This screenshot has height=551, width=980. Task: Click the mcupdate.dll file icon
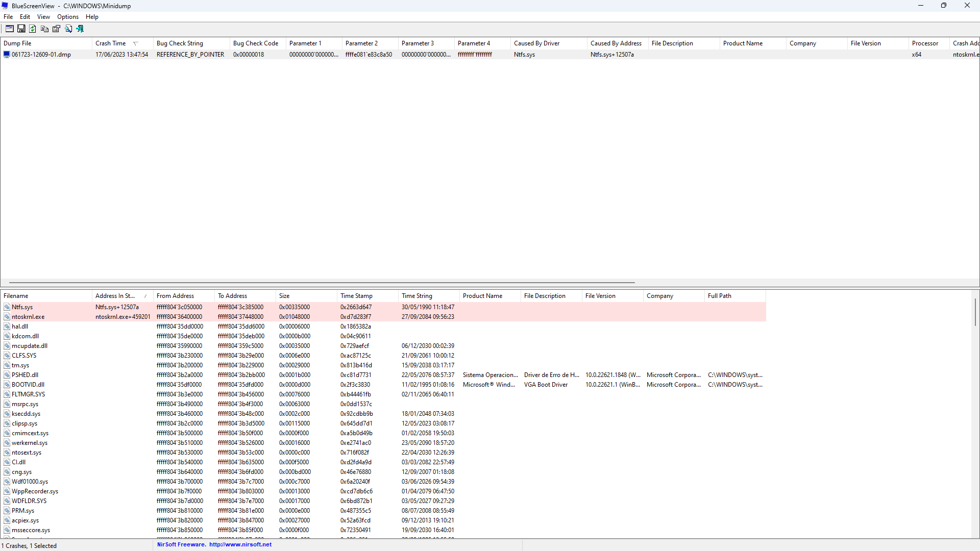tap(7, 346)
